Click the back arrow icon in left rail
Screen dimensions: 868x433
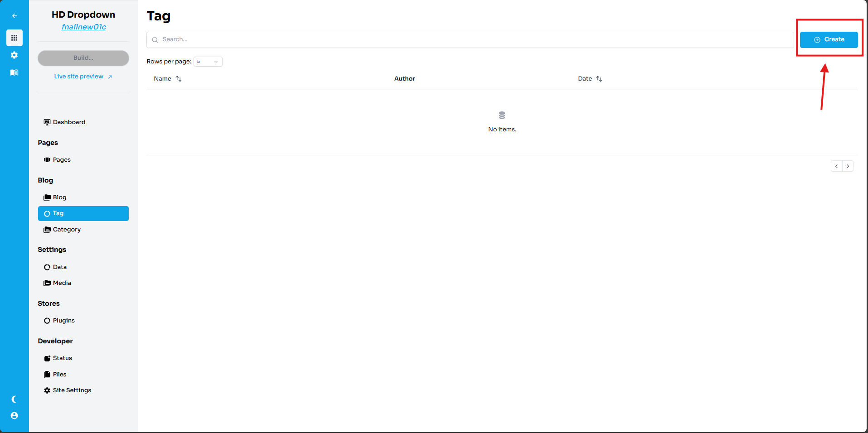point(15,16)
